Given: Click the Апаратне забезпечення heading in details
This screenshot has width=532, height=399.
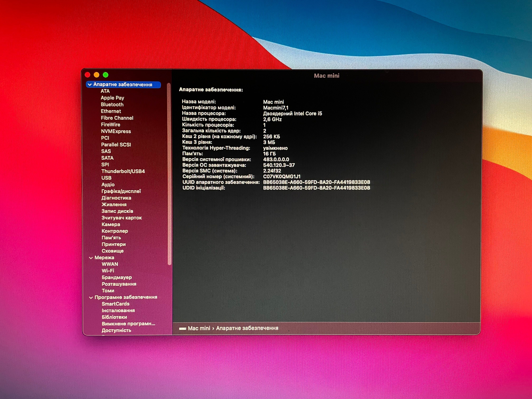Looking at the screenshot, I should coord(211,90).
